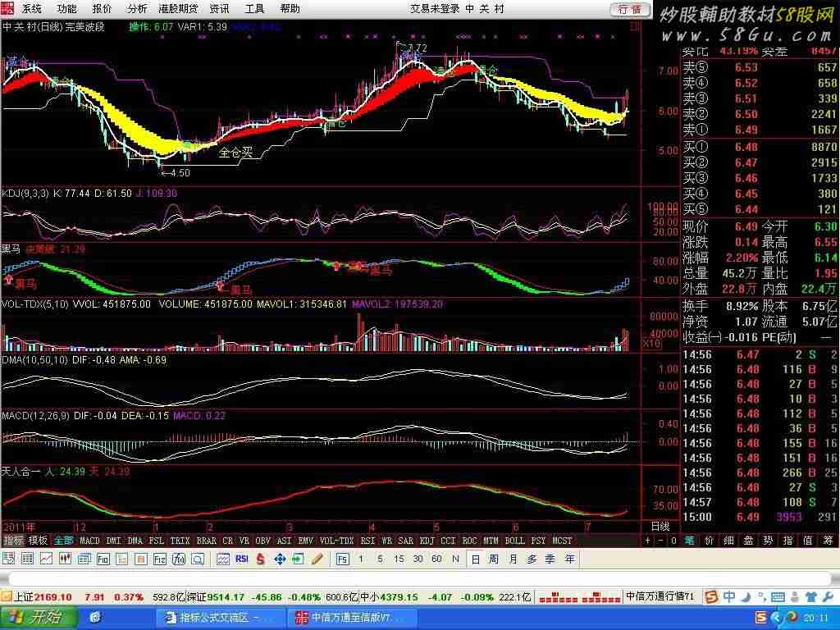Viewport: 840px width, 630px height.
Task: Click the 中信万通行情71 status entry
Action: (660, 596)
